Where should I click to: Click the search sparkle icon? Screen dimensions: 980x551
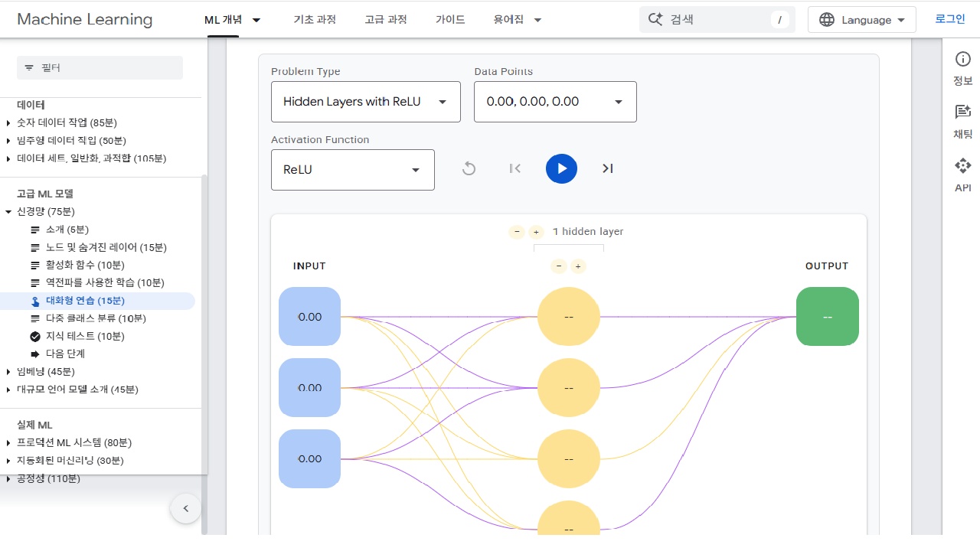655,20
